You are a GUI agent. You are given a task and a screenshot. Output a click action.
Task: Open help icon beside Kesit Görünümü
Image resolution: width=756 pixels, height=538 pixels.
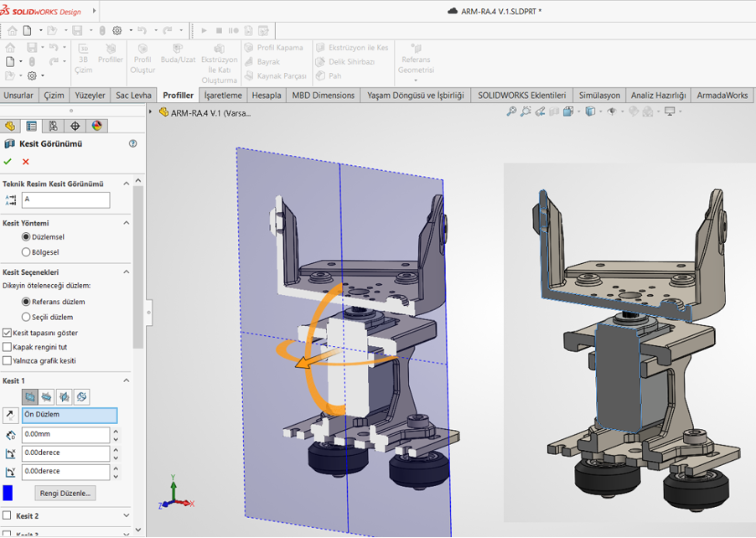133,143
